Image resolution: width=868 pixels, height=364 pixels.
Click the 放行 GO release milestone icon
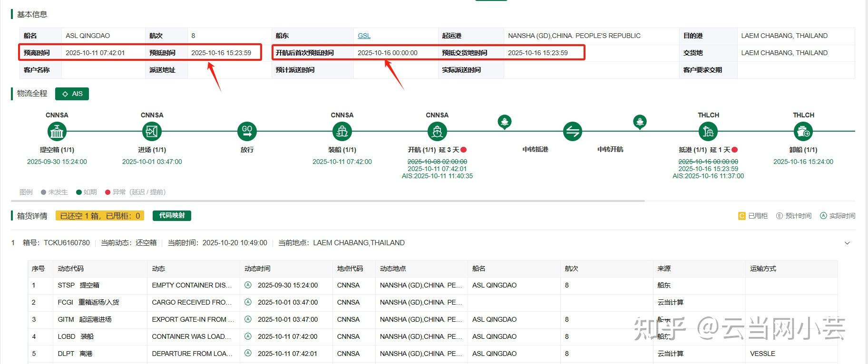click(x=247, y=131)
